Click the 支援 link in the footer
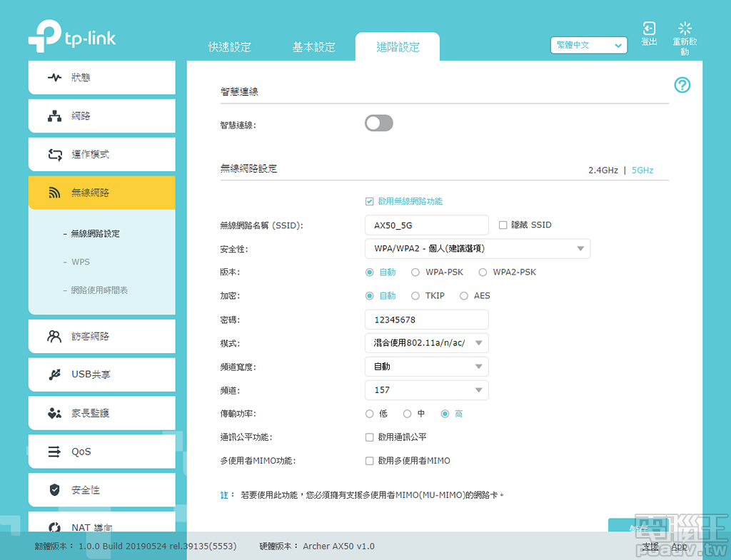The height and width of the screenshot is (560, 731). (651, 546)
